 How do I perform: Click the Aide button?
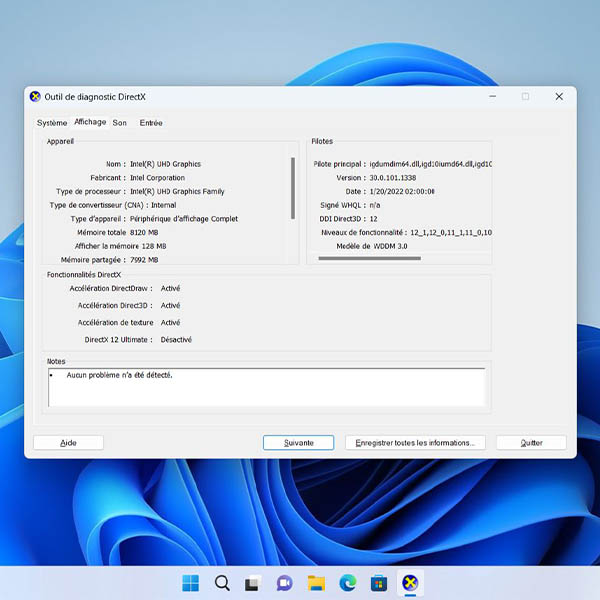point(68,442)
